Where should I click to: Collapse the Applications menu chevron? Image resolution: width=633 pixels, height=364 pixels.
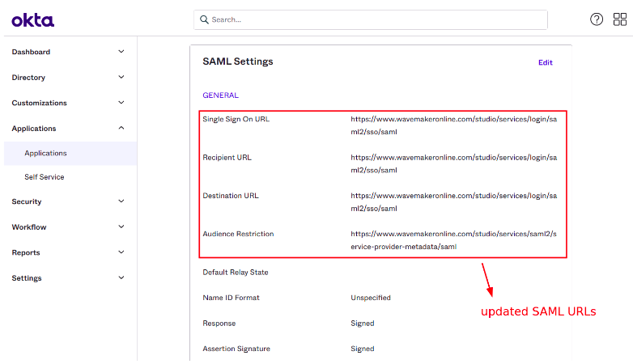coord(121,128)
